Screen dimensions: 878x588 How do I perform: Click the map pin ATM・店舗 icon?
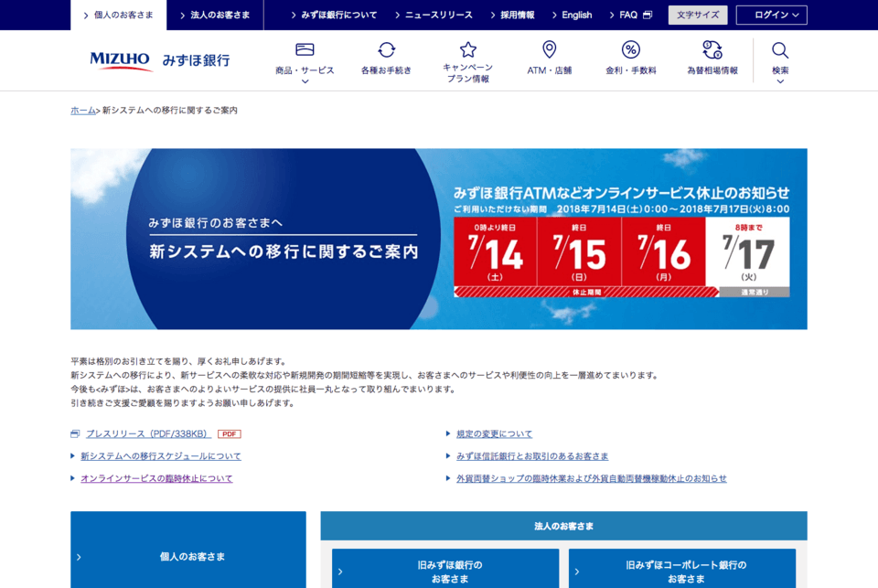(549, 49)
